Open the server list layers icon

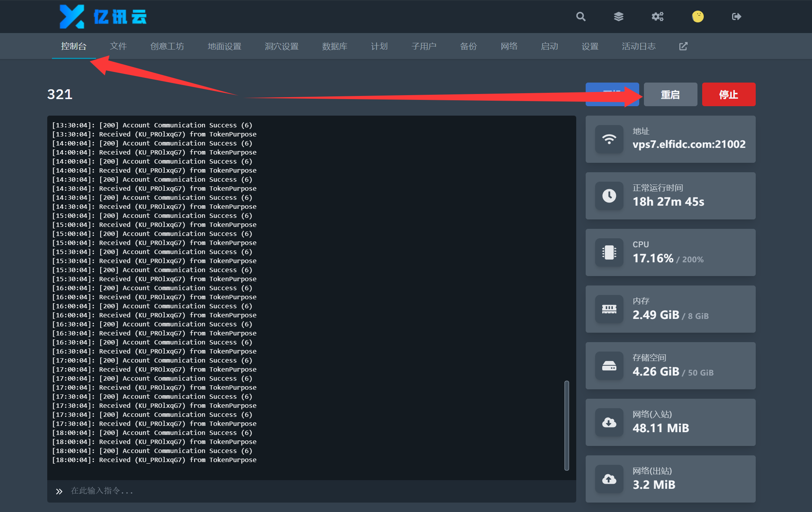tap(618, 17)
